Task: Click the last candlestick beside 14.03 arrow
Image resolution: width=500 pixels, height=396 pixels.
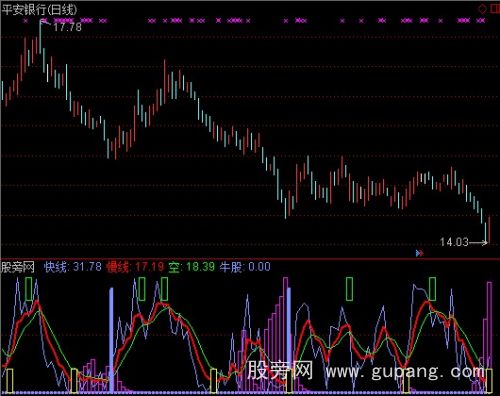Action: pyautogui.click(x=489, y=230)
